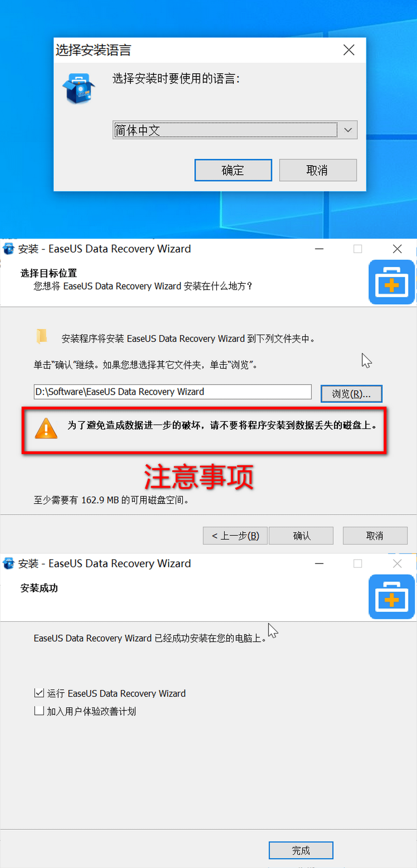This screenshot has height=868, width=417.
Task: Click the orange warning triangle icon
Action: coord(46,428)
